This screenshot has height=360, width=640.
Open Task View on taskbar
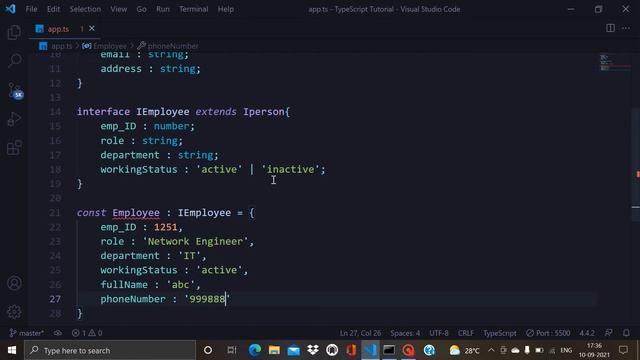[x=231, y=350]
